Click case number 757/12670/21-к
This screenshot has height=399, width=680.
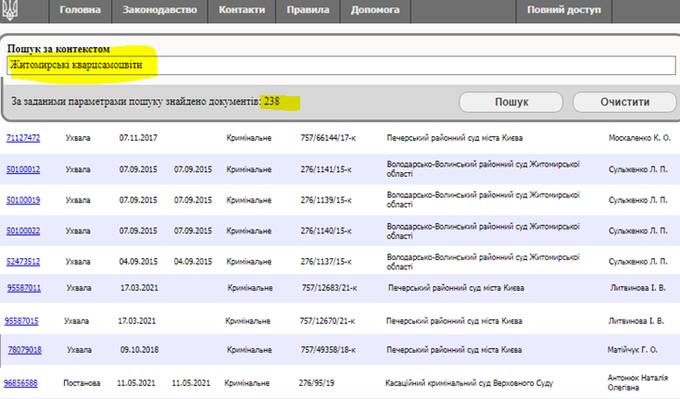tap(327, 321)
